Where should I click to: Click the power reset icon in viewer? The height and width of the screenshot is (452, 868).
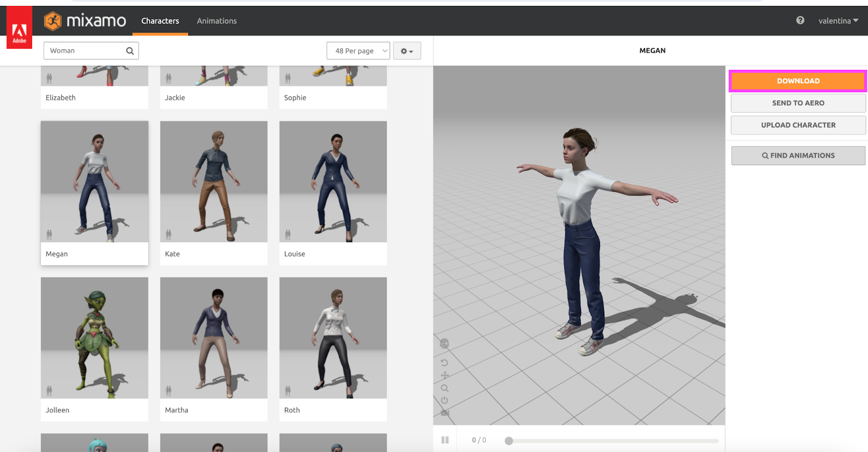click(444, 401)
